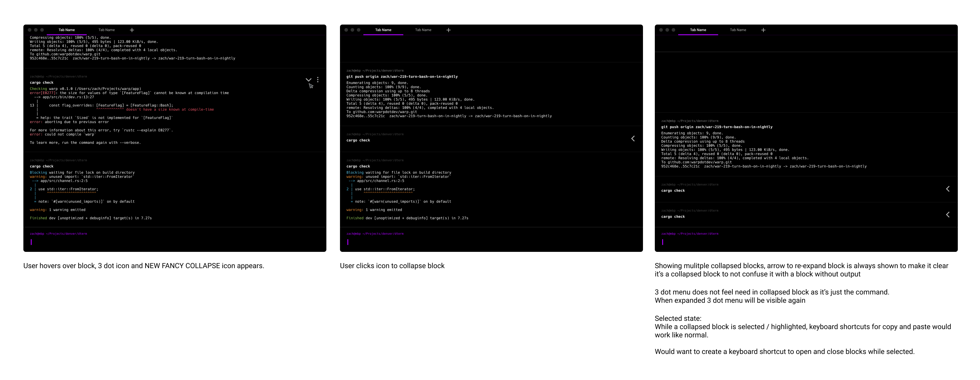This screenshot has height=380, width=980.
Task: Click the warning: 1 warning emitted text
Action: coord(57,210)
